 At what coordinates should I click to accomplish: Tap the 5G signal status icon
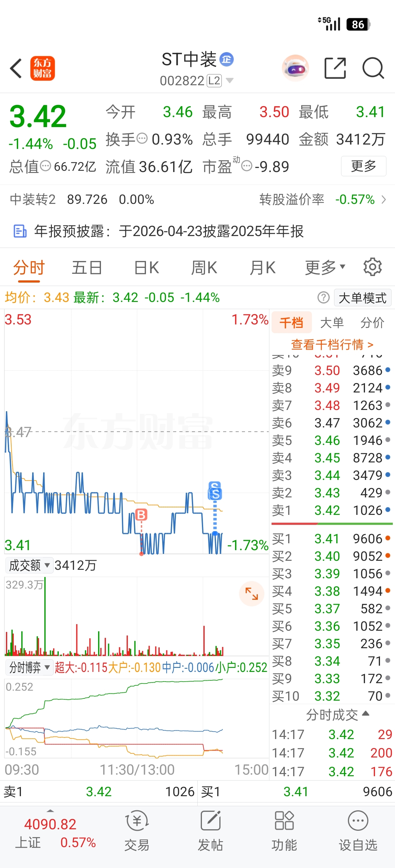point(329,24)
